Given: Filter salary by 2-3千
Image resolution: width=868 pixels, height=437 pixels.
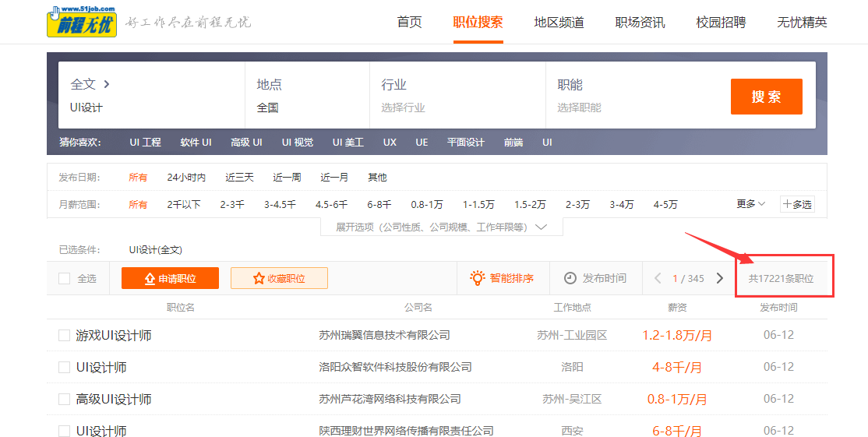Looking at the screenshot, I should click(232, 205).
